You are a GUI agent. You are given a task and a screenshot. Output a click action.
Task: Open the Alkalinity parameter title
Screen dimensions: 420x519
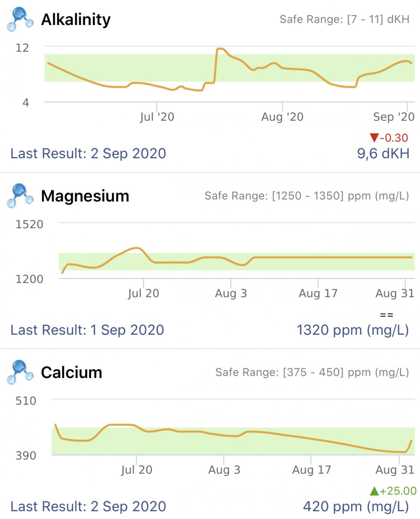click(76, 19)
